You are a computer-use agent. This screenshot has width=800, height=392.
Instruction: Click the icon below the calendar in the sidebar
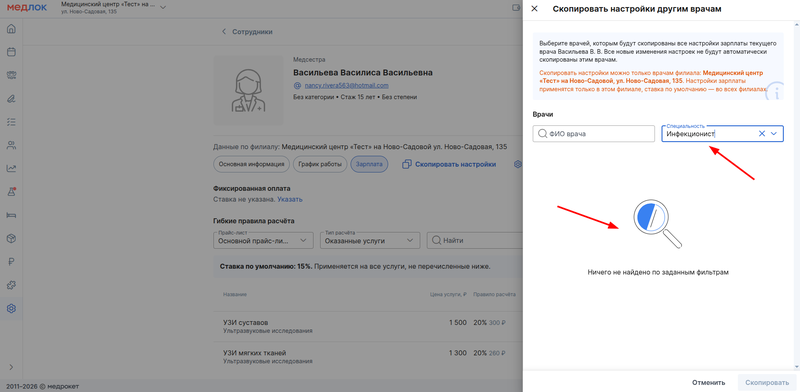(x=11, y=75)
